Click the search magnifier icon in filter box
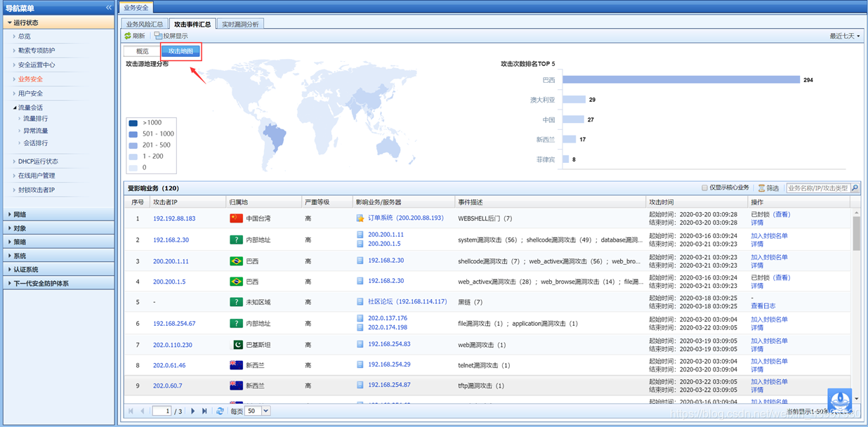This screenshot has width=868, height=427. [854, 188]
